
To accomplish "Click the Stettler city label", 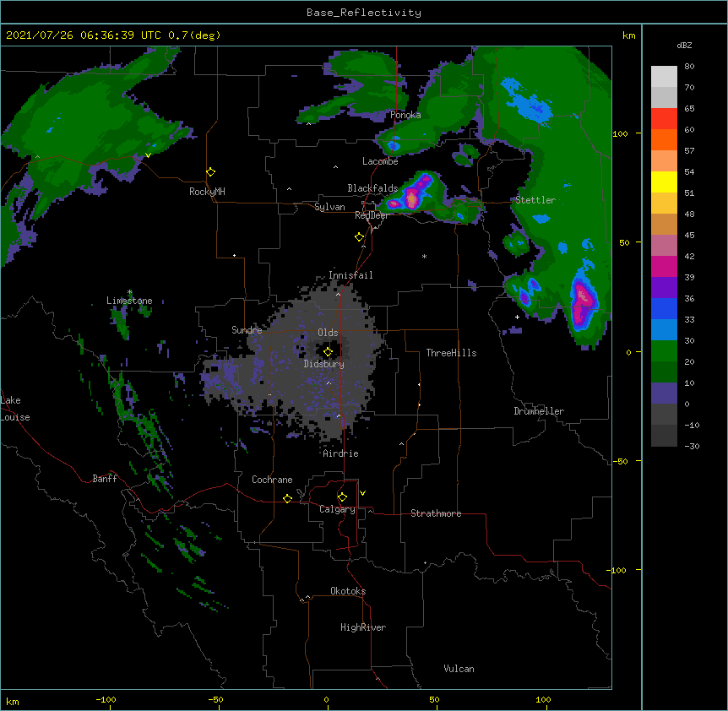I will pyautogui.click(x=535, y=200).
